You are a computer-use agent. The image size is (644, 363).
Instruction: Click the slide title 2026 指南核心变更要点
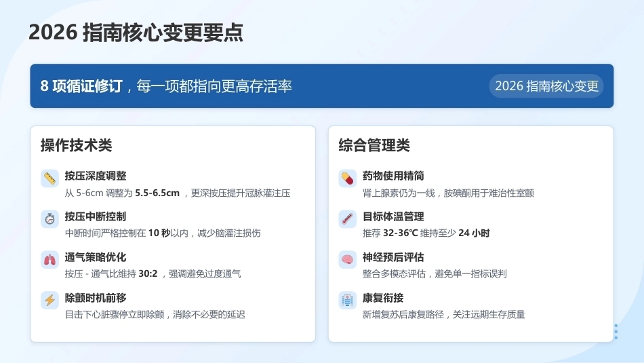[136, 33]
